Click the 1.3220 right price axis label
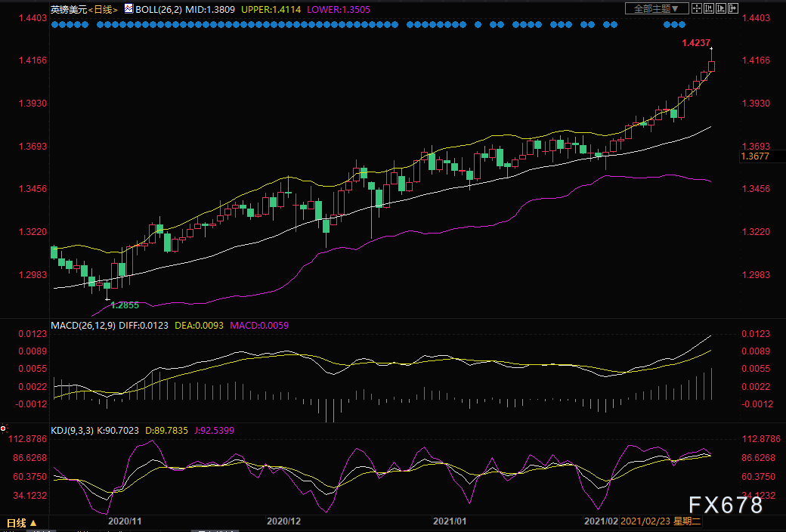Image resolution: width=786 pixels, height=532 pixels. click(756, 232)
